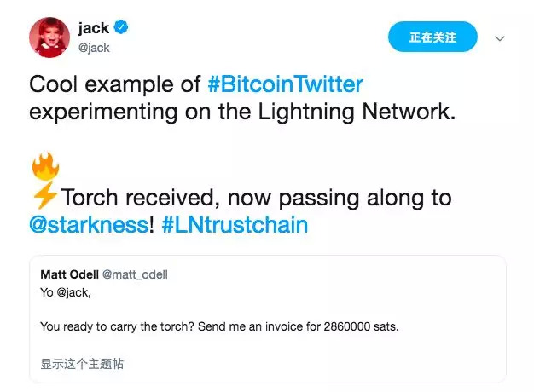The image size is (534, 392).
Task: Click the blue verified badge next to jack
Action: point(121,29)
